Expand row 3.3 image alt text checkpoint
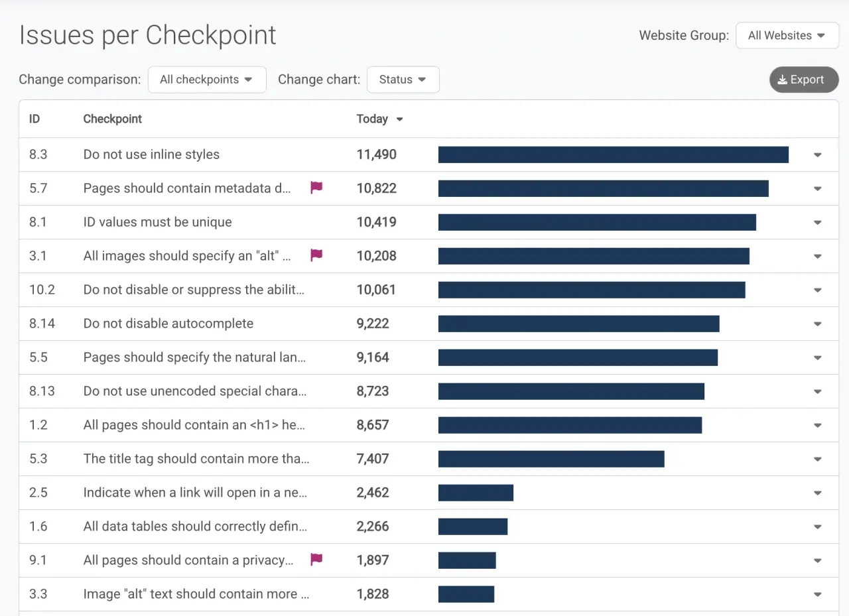Viewport: 849px width, 616px height. pyautogui.click(x=817, y=594)
